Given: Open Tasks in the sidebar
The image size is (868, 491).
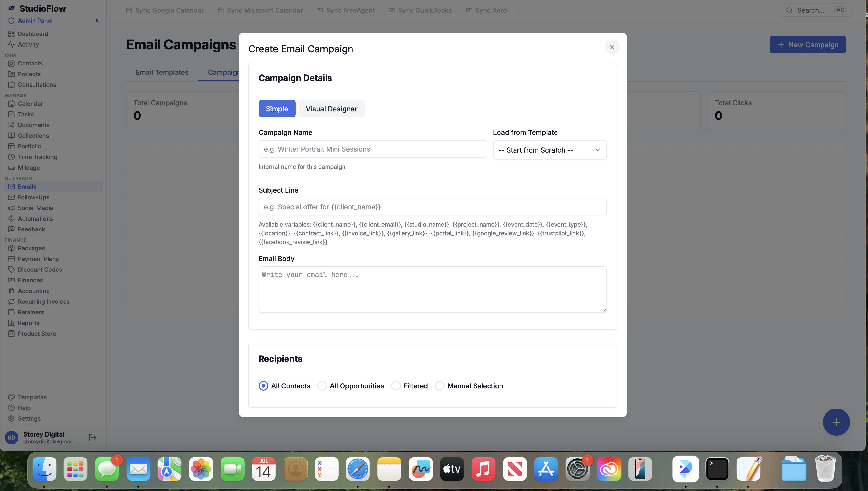Looking at the screenshot, I should [x=26, y=114].
